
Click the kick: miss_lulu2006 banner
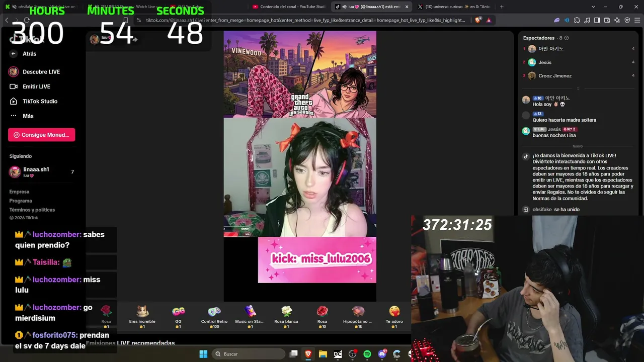(317, 259)
